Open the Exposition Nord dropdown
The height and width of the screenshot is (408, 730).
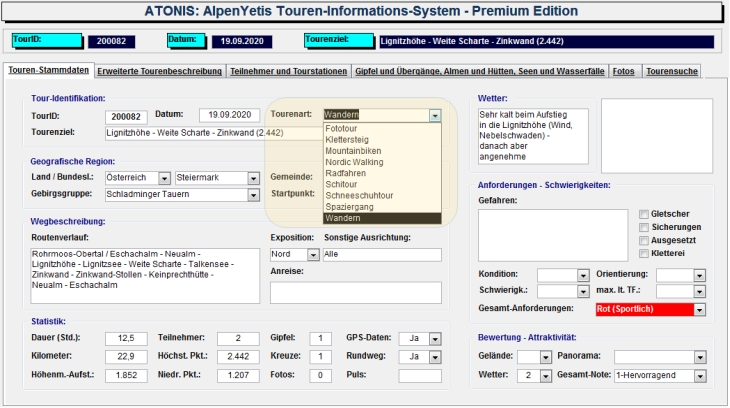(313, 255)
